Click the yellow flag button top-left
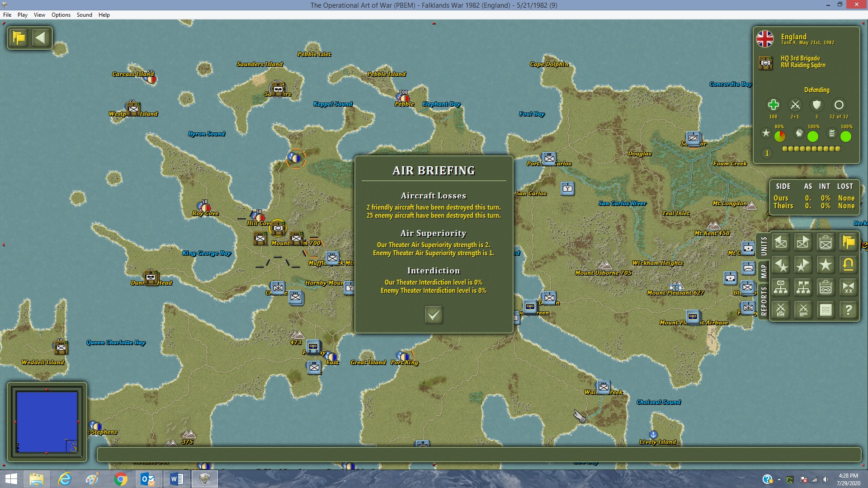The image size is (868, 488). tap(19, 38)
